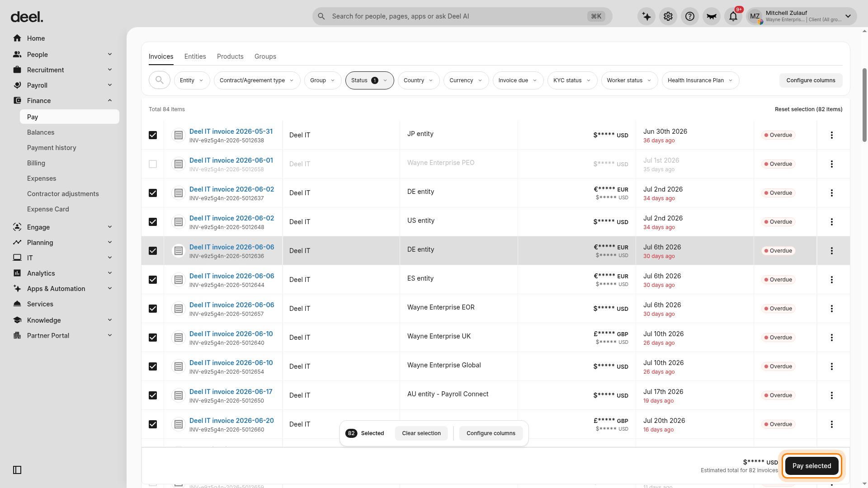Open the KYC status filter dropdown
This screenshot has height=488, width=868.
tap(572, 80)
